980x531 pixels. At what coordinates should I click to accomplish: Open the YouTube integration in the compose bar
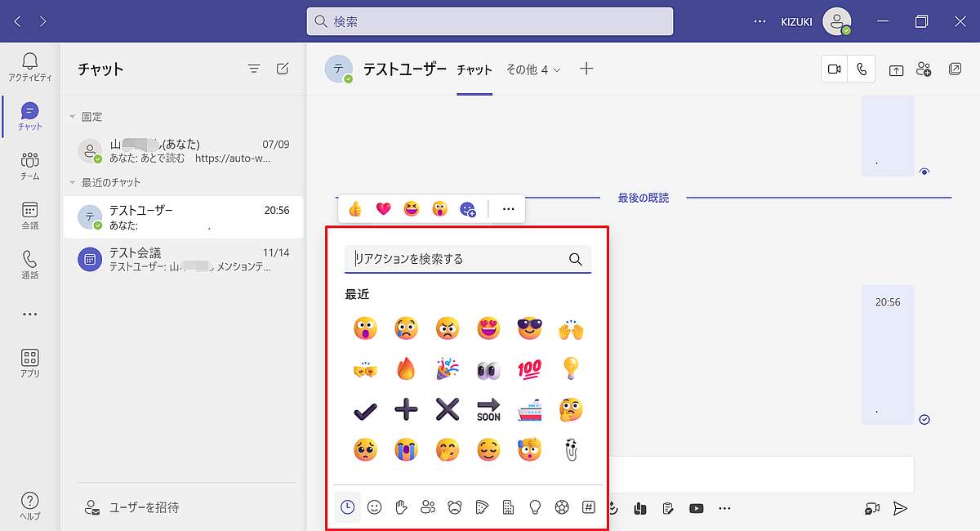[x=696, y=507]
